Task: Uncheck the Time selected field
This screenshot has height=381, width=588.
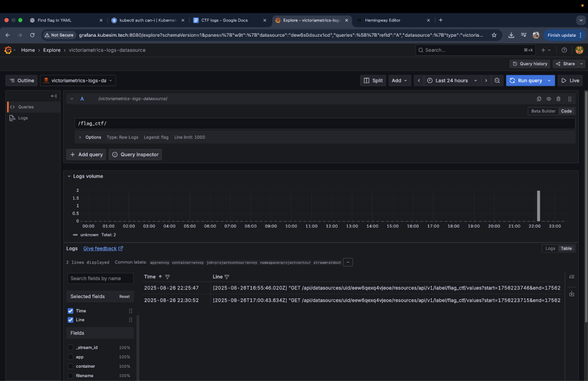Action: (x=71, y=311)
